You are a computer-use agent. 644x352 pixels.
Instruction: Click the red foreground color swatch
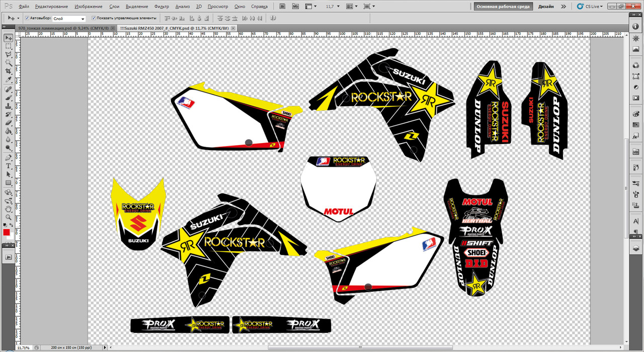(x=7, y=233)
